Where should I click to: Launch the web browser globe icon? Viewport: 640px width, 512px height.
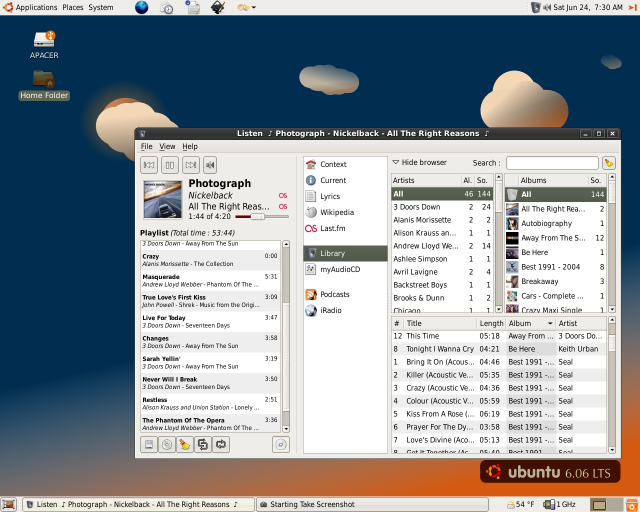click(142, 7)
